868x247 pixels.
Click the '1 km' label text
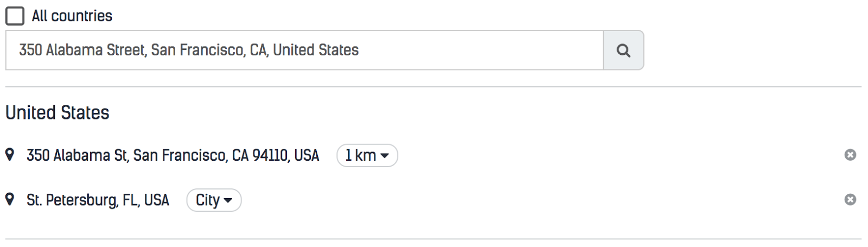360,155
